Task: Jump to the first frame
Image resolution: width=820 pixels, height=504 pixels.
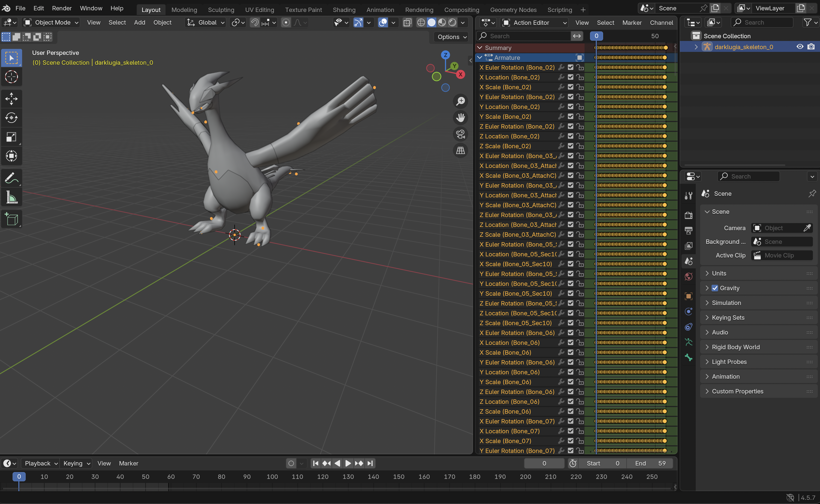Action: point(315,463)
